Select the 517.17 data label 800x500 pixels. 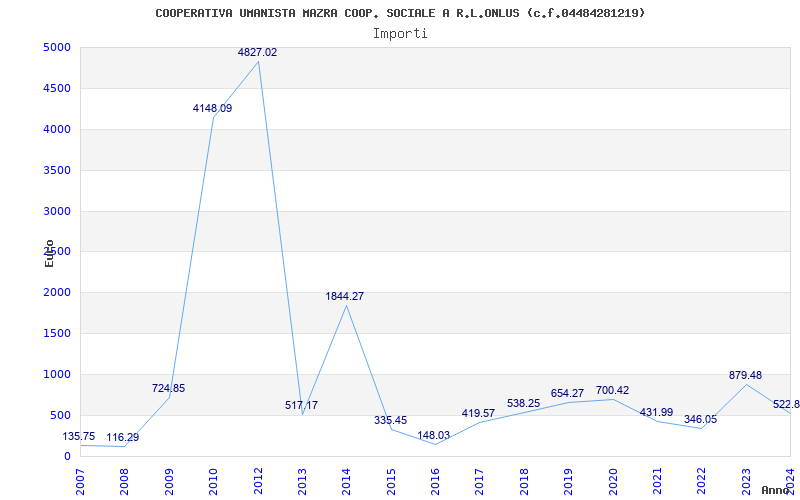pyautogui.click(x=302, y=406)
